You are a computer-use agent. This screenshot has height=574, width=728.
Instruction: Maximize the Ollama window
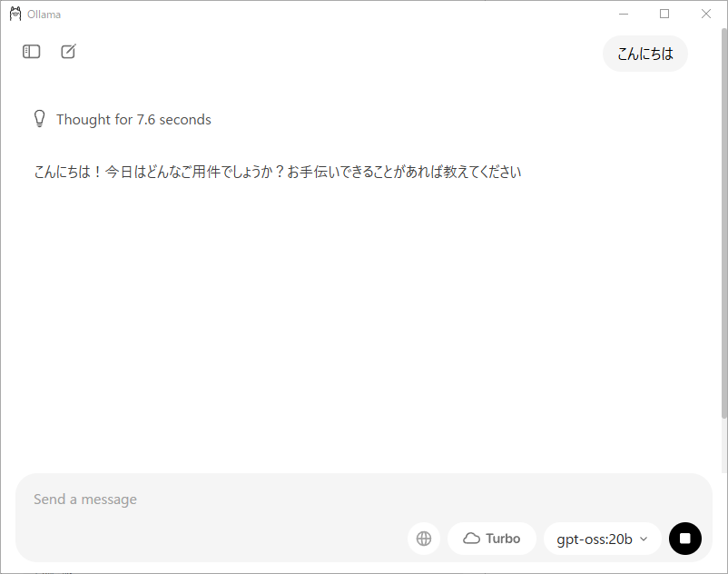tap(664, 14)
